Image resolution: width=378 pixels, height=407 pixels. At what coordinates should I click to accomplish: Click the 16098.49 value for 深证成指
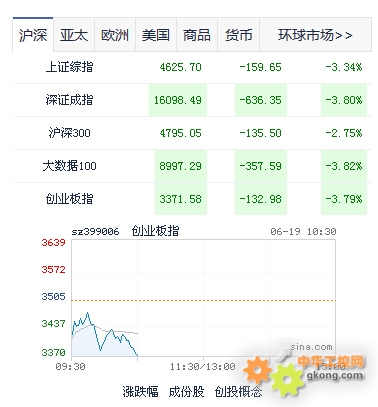coord(178,100)
